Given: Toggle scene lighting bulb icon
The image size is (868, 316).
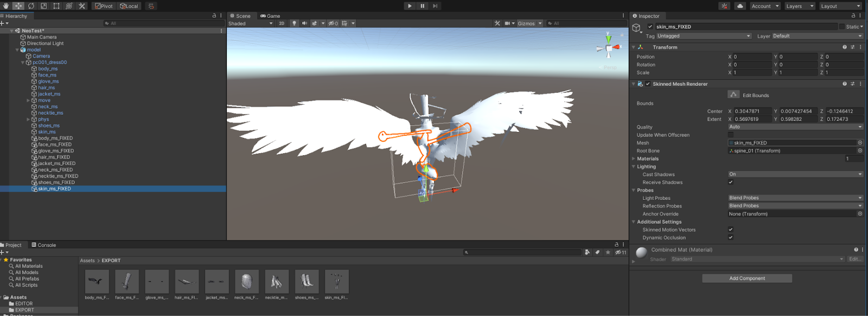Looking at the screenshot, I should (x=294, y=23).
